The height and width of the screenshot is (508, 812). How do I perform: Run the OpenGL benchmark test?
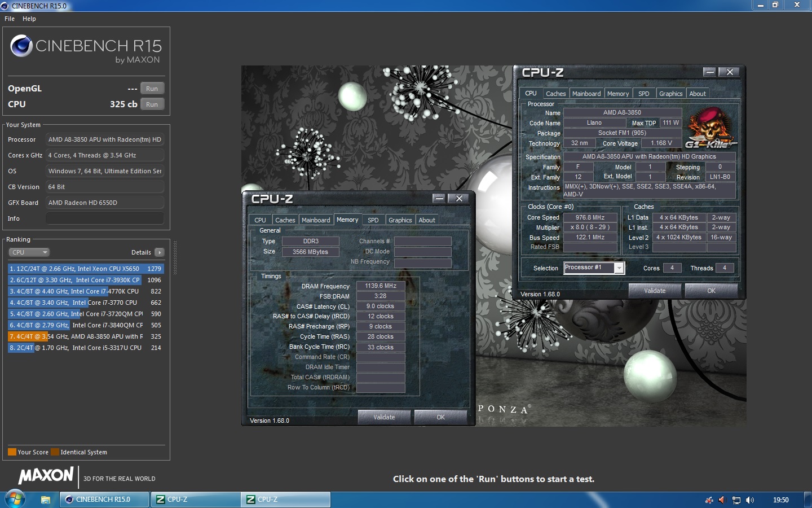152,89
